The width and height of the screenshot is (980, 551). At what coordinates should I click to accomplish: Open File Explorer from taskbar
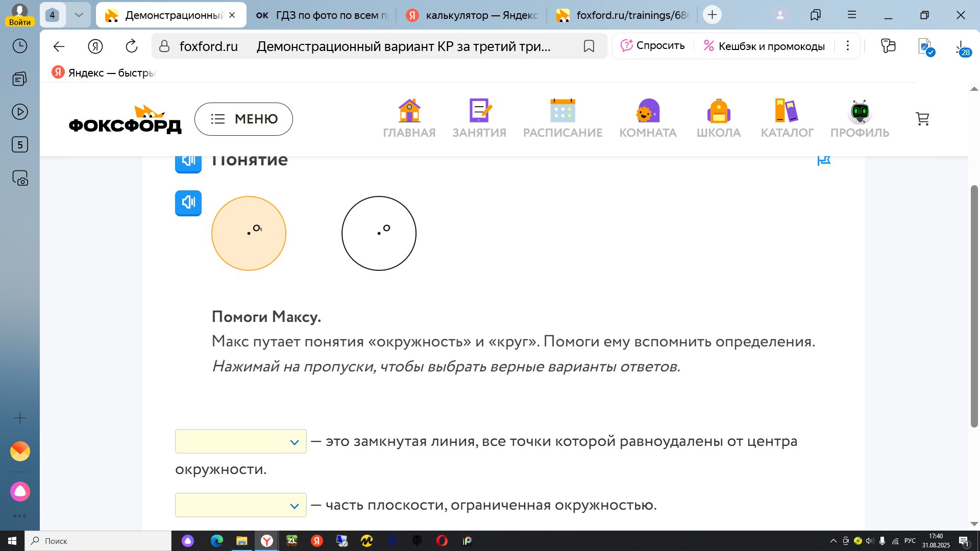coord(241,541)
